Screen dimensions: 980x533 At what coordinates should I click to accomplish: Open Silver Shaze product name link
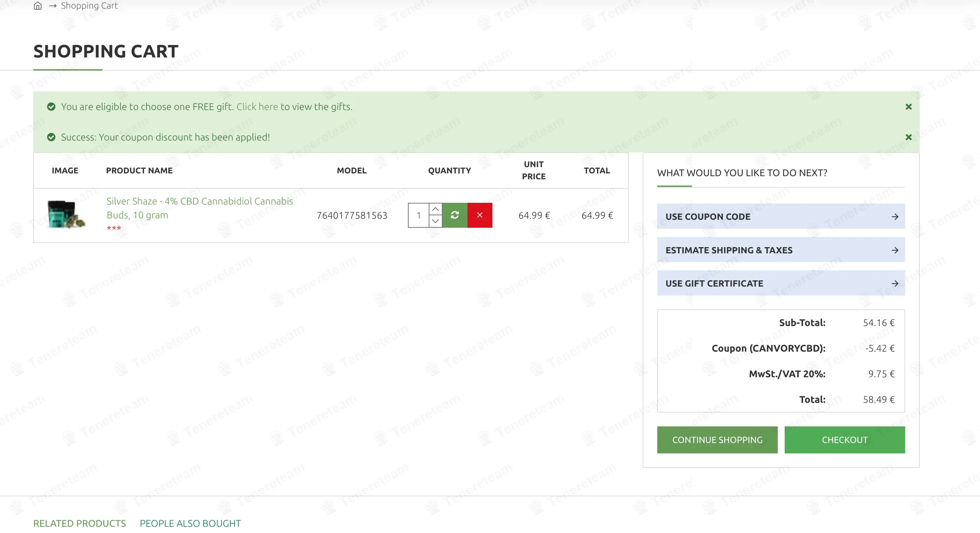pyautogui.click(x=200, y=208)
